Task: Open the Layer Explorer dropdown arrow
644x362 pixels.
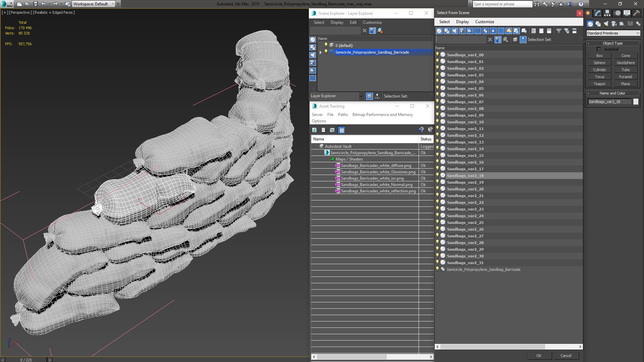Action: coord(361,96)
